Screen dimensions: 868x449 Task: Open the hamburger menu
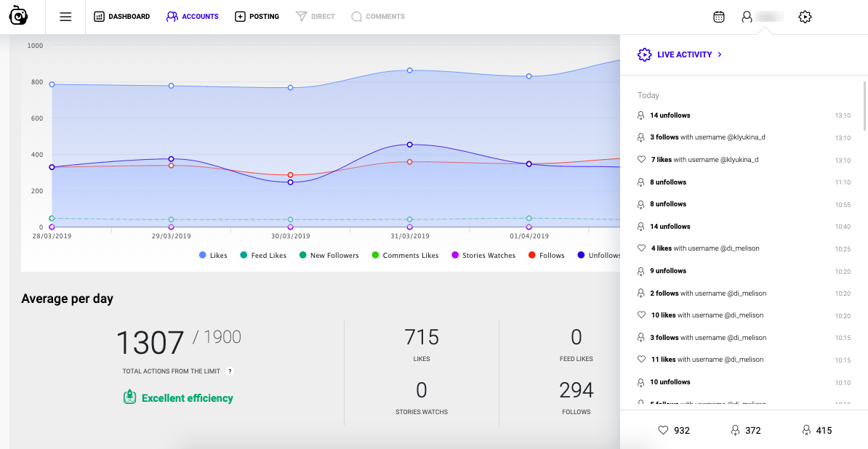click(65, 17)
